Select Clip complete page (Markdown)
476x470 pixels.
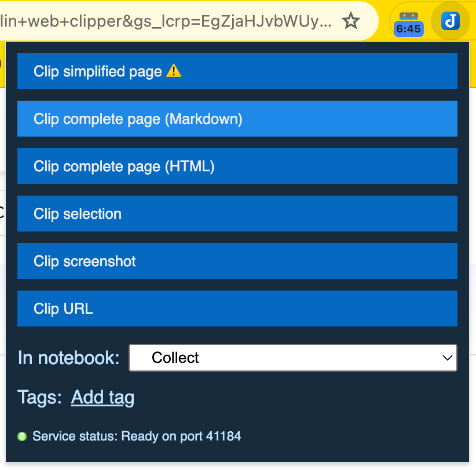click(237, 119)
